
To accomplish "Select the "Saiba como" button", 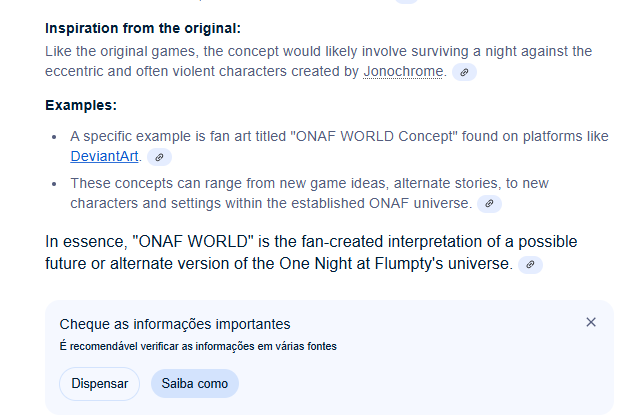I will point(195,384).
